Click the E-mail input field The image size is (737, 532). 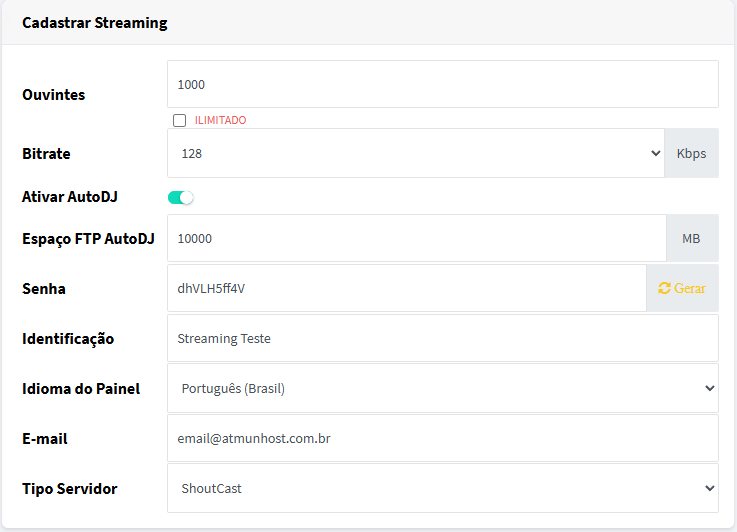[442, 438]
